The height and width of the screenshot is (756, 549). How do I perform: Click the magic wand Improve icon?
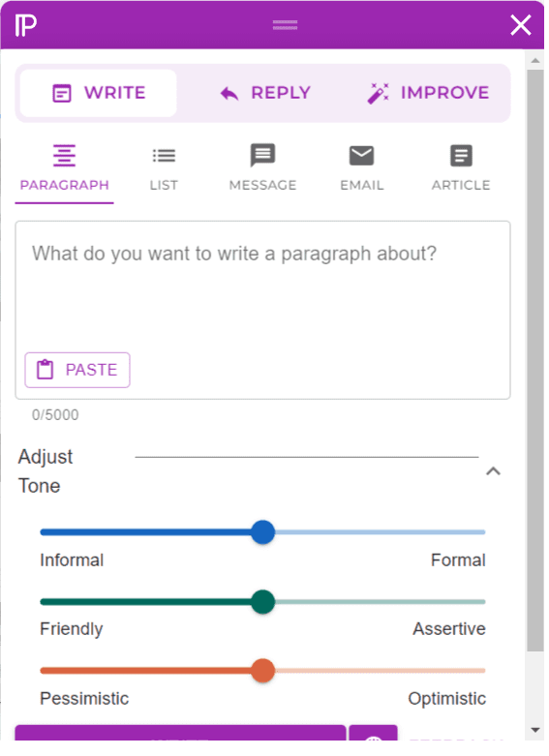coord(378,93)
